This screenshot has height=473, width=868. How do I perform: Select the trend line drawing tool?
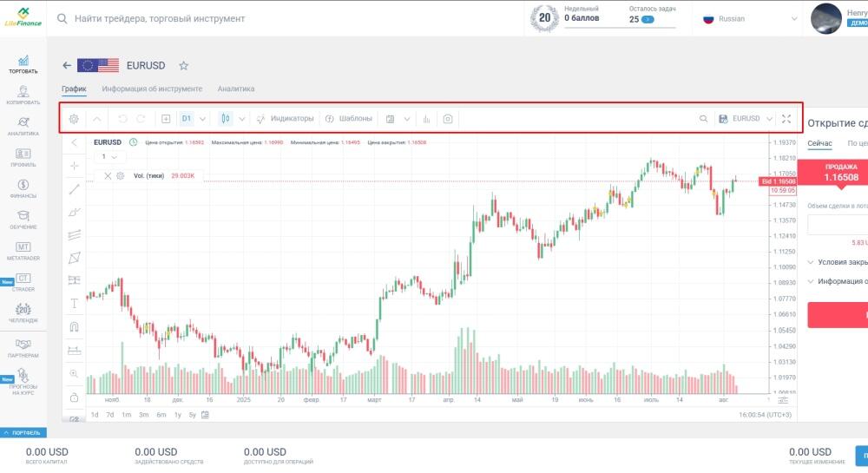pos(74,189)
